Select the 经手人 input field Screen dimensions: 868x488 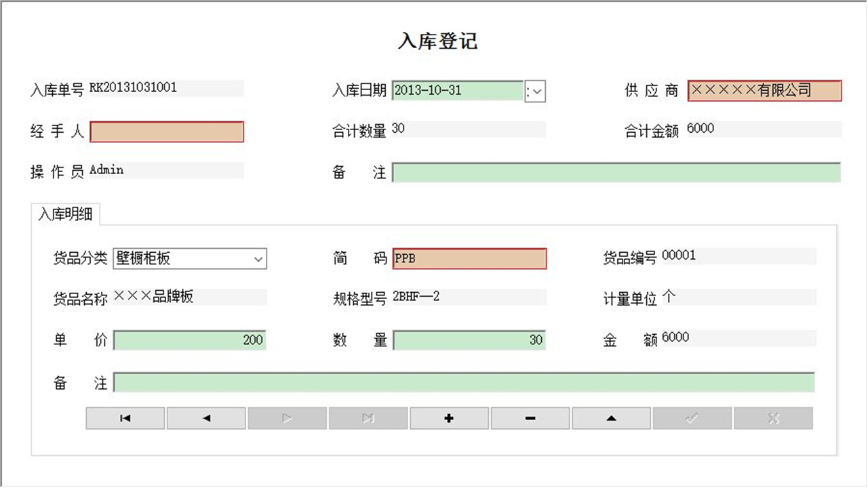coord(167,131)
